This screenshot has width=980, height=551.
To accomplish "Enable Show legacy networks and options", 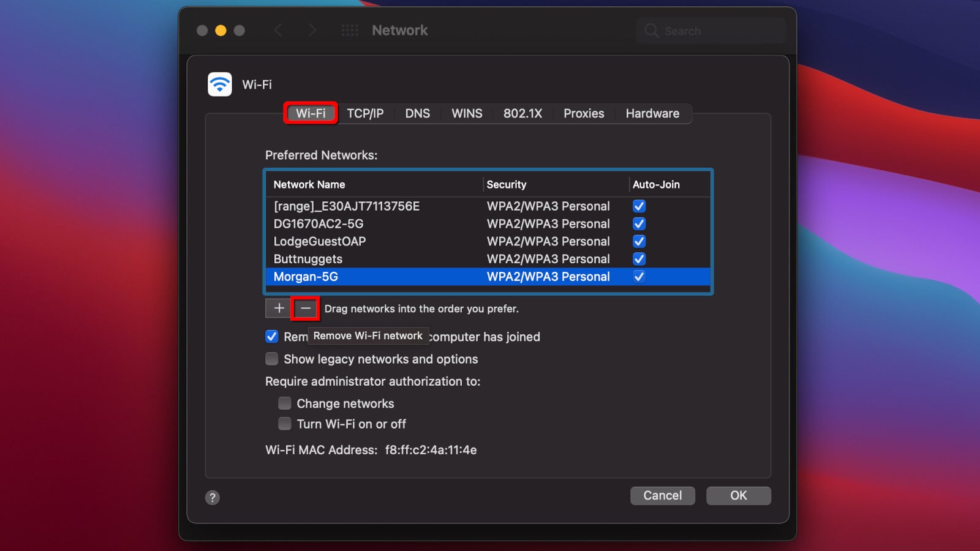I will 272,359.
